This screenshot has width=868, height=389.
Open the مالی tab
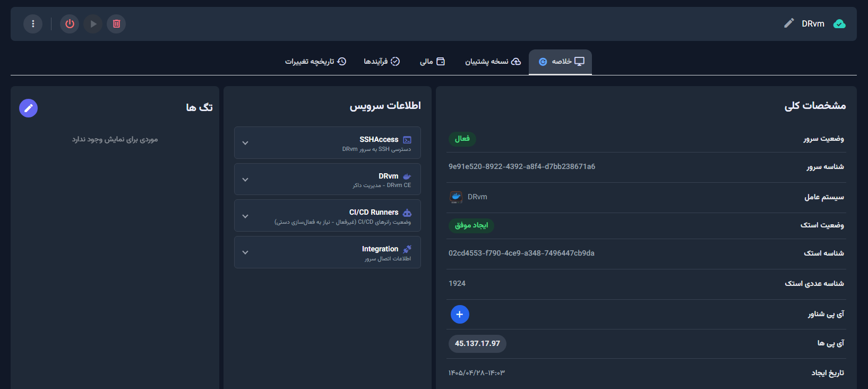click(432, 62)
